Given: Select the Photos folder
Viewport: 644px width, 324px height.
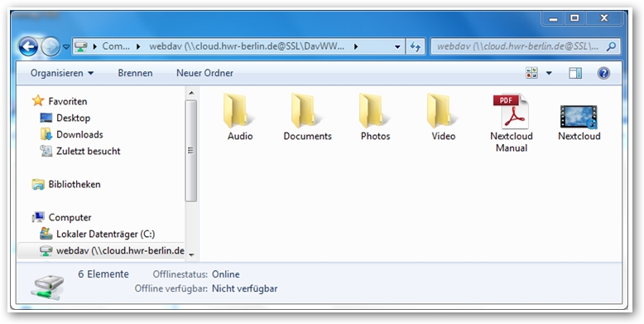Looking at the screenshot, I should click(375, 118).
